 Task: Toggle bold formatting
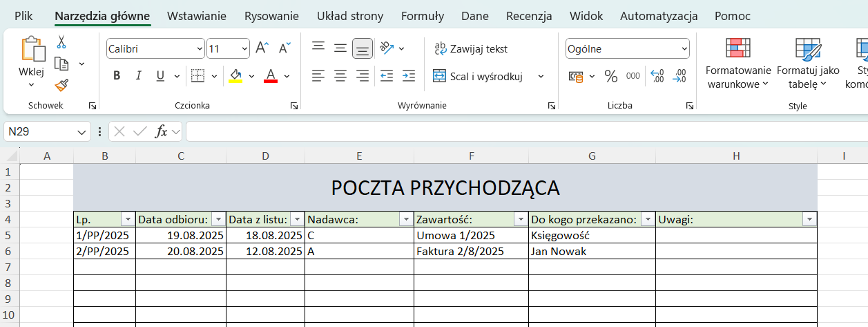[117, 76]
